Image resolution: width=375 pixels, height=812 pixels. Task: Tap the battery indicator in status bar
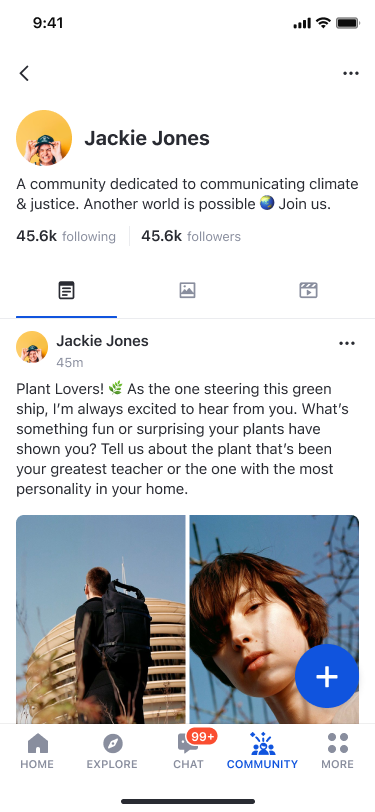click(348, 23)
